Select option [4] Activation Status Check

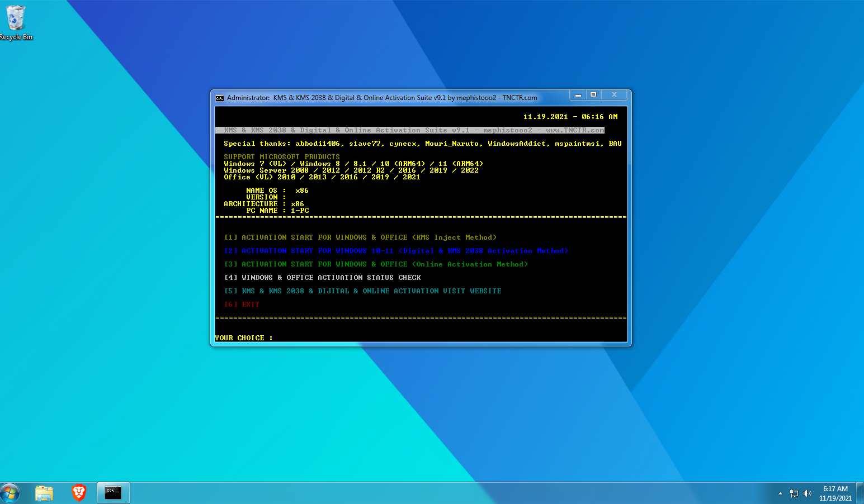coord(323,278)
